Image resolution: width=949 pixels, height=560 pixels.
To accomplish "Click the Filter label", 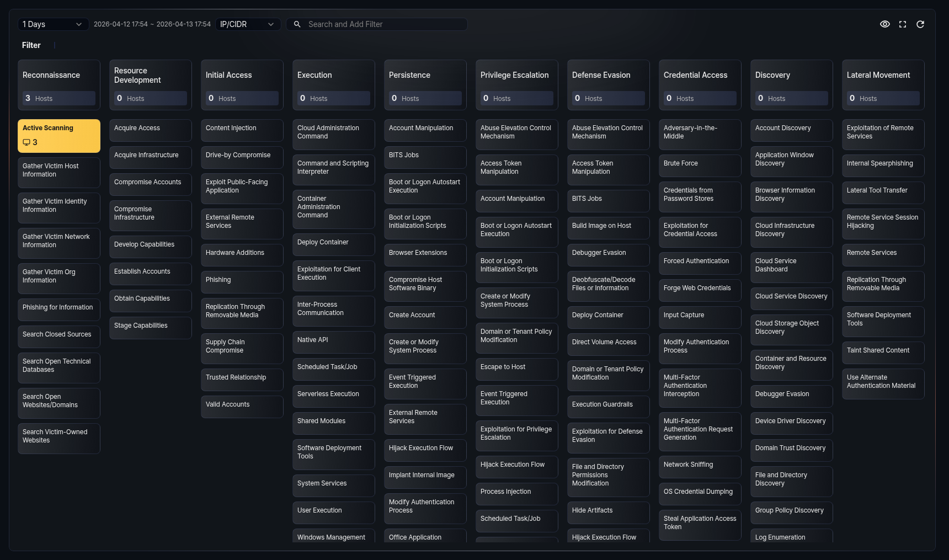I will (31, 45).
